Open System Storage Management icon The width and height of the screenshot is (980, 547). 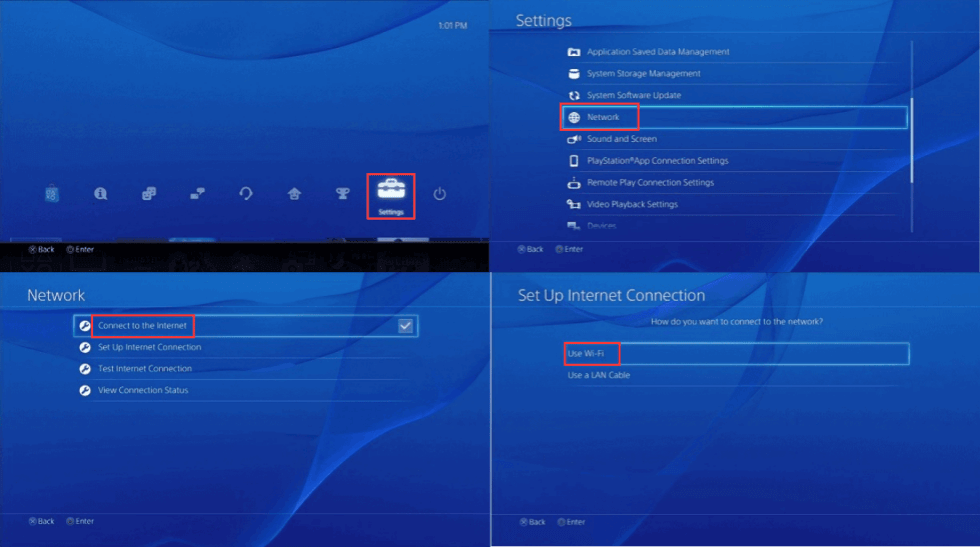[574, 74]
